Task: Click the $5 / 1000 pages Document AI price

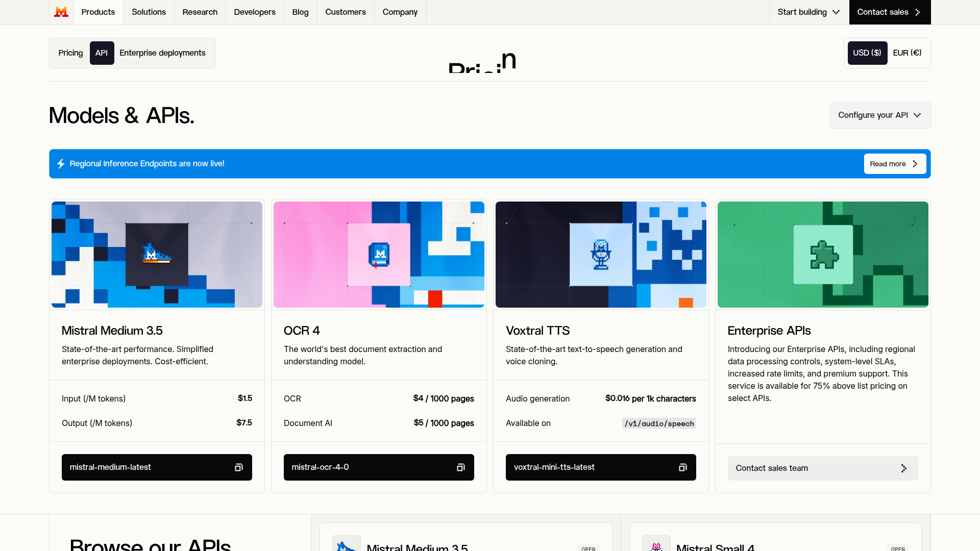Action: coord(444,423)
